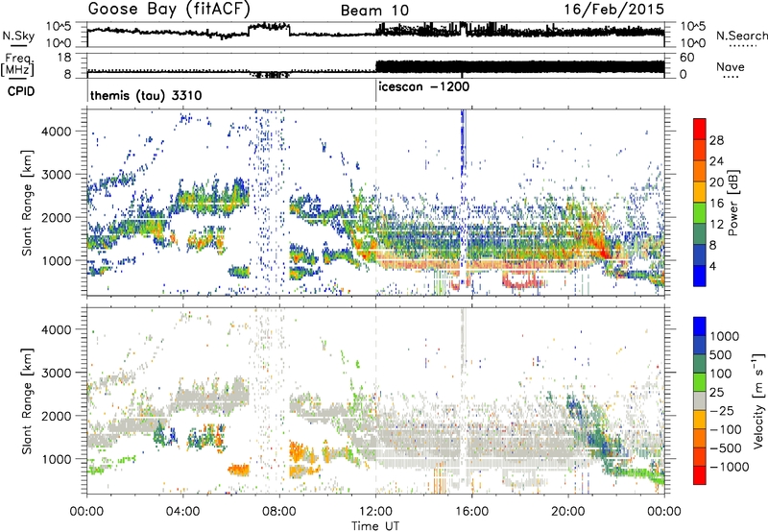Pick the light green segment of the power colorbar

pyautogui.click(x=700, y=212)
